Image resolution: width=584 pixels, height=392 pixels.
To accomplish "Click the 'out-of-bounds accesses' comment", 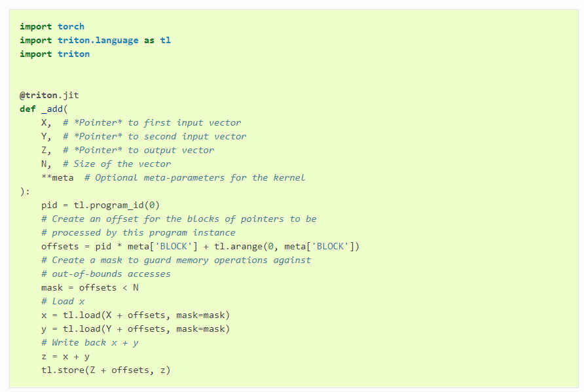I will 106,274.
